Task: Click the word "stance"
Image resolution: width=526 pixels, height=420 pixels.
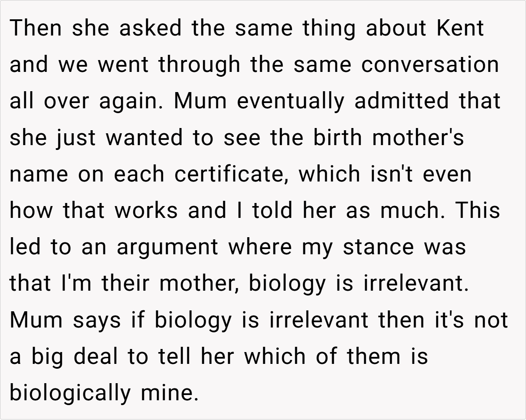Action: pos(378,247)
